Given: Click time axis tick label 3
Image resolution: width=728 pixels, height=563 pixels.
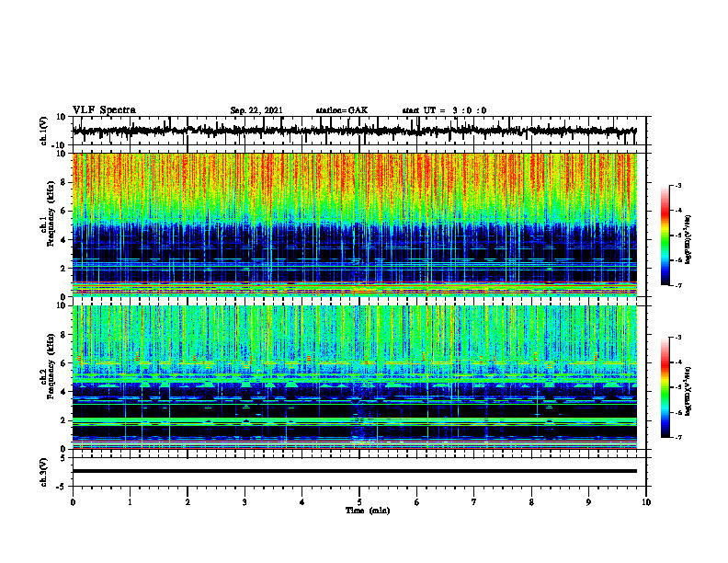Looking at the screenshot, I should coord(245,502).
